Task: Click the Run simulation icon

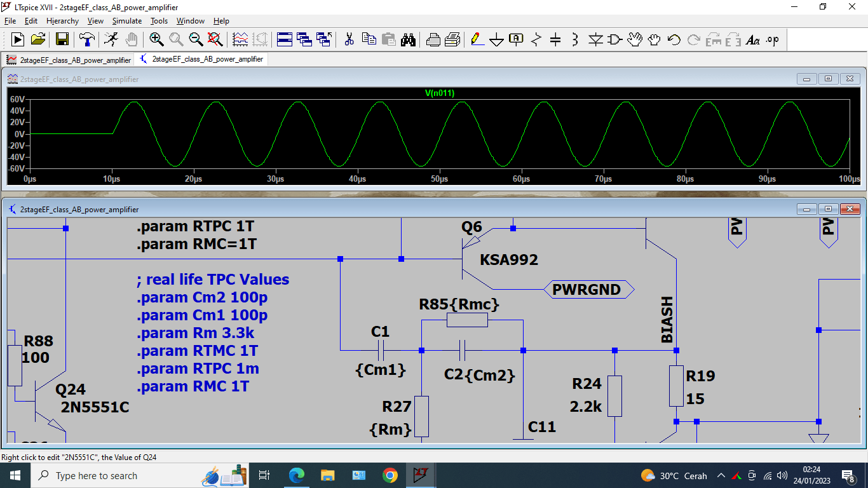Action: click(18, 39)
